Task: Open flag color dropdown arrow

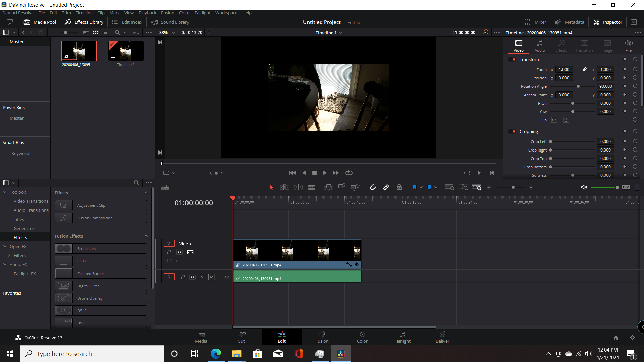Action: [421, 187]
